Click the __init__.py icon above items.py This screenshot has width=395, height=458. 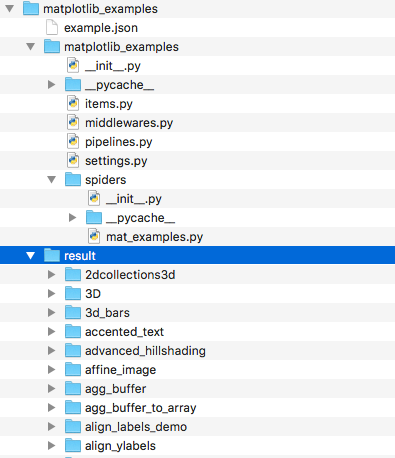pyautogui.click(x=73, y=66)
